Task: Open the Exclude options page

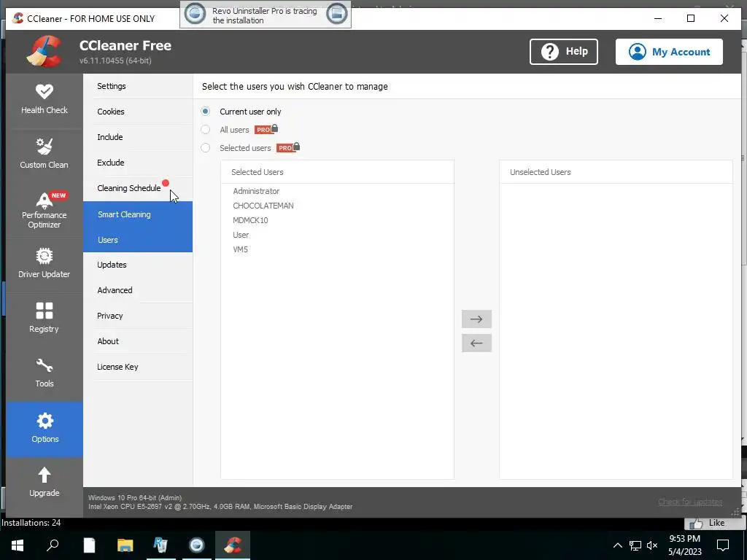Action: [138, 163]
